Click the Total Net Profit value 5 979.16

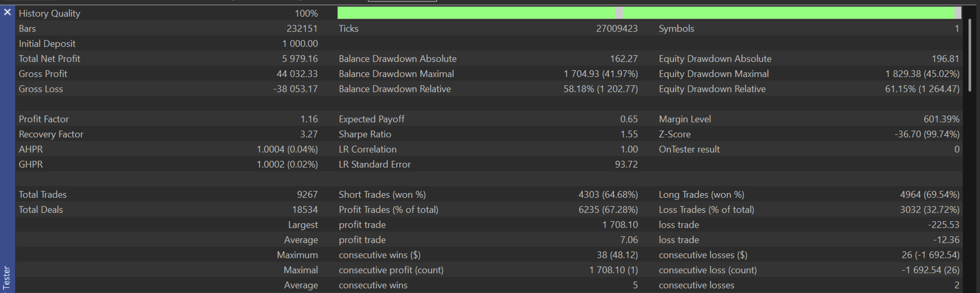click(300, 59)
